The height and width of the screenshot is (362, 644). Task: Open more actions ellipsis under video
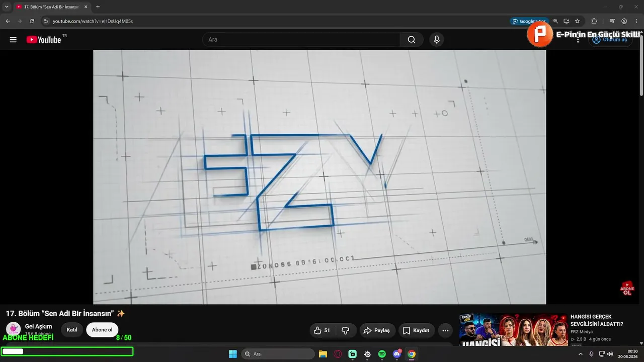pyautogui.click(x=445, y=330)
